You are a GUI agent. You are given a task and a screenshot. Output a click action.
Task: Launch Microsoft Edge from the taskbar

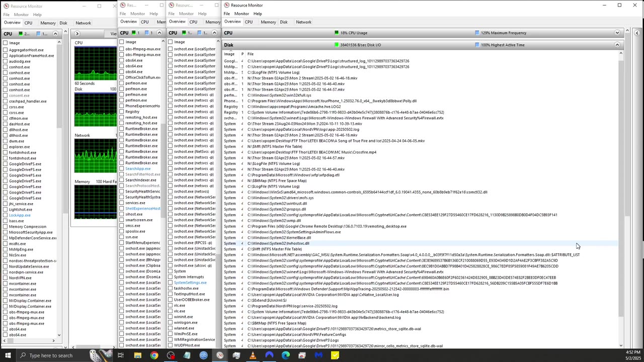point(286,355)
